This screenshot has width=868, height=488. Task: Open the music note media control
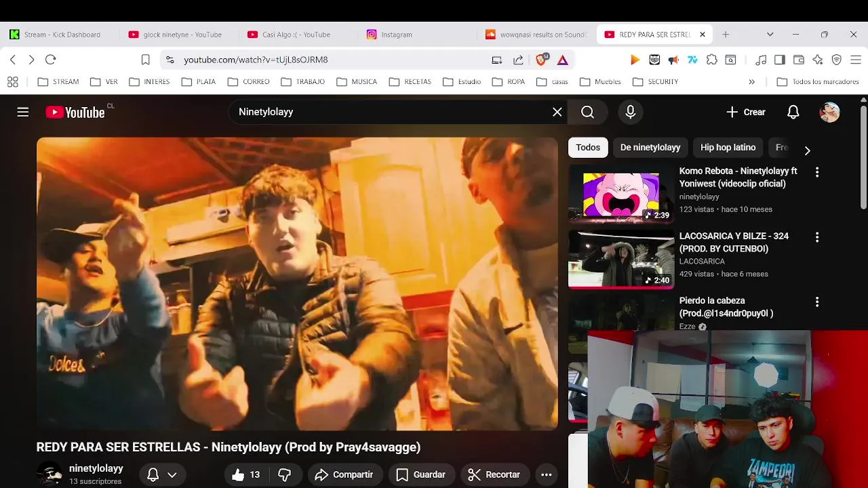761,60
